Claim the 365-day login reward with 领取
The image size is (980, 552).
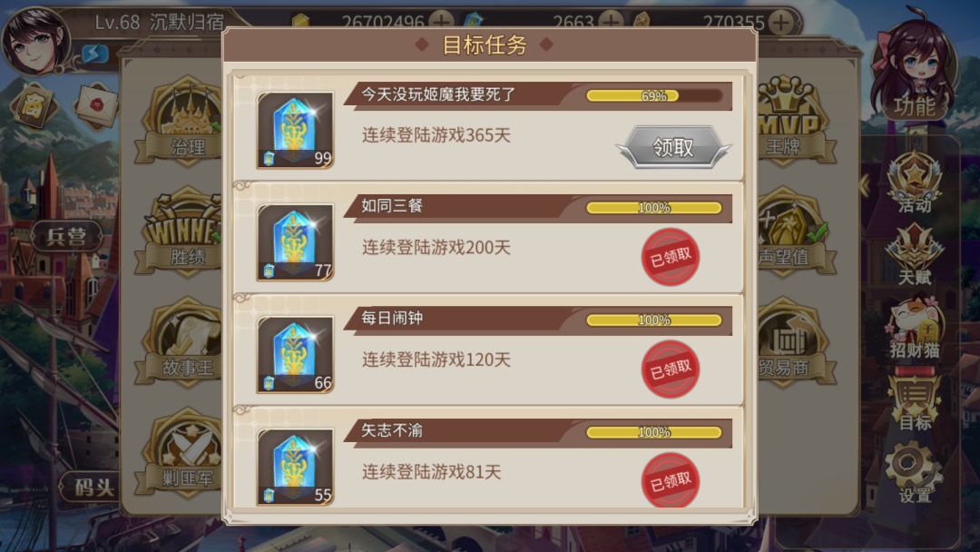tap(673, 147)
